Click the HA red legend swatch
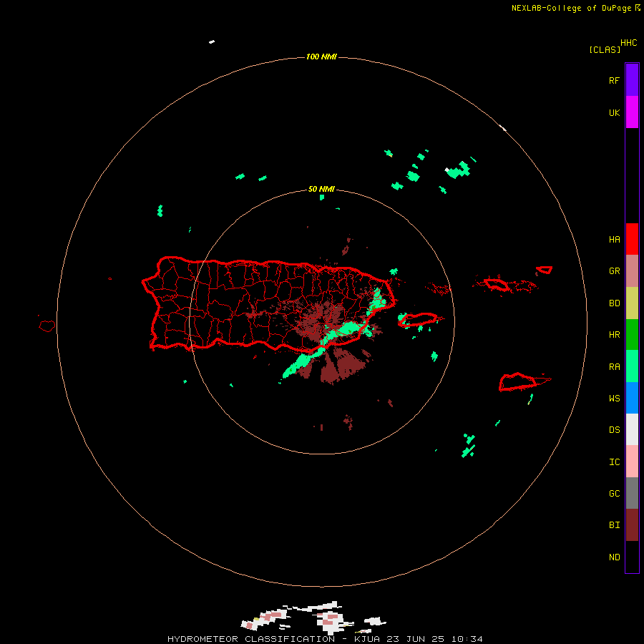Viewport: 644px width, 644px height. click(x=632, y=239)
